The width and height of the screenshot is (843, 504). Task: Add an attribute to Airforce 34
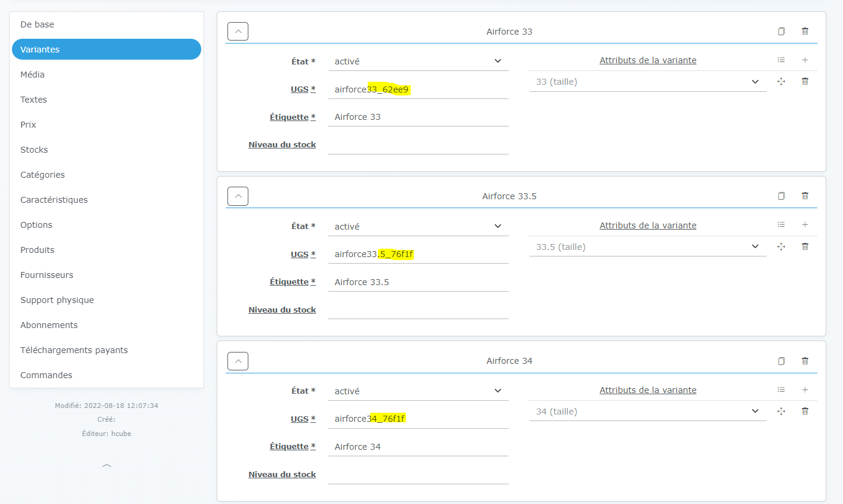click(805, 390)
